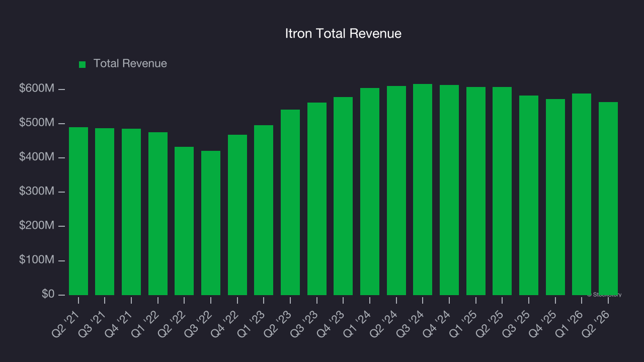Click the revenue bar above Q4 '24
Viewport: 644px width, 362px height.
click(449, 190)
